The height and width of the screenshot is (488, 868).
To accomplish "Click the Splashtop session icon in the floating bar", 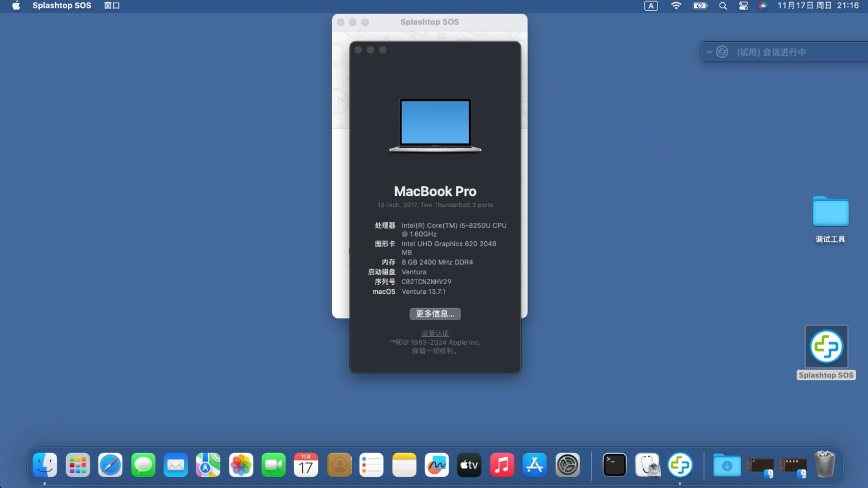I will [722, 52].
